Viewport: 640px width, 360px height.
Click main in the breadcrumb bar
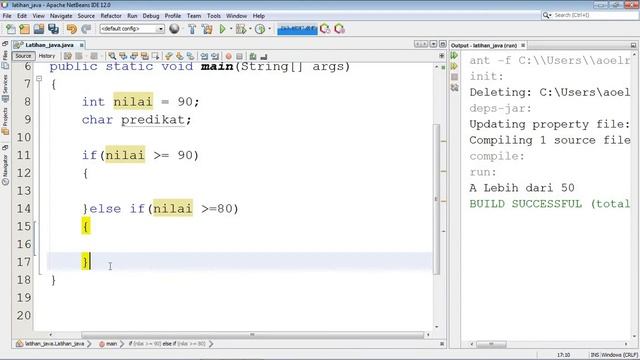108,344
